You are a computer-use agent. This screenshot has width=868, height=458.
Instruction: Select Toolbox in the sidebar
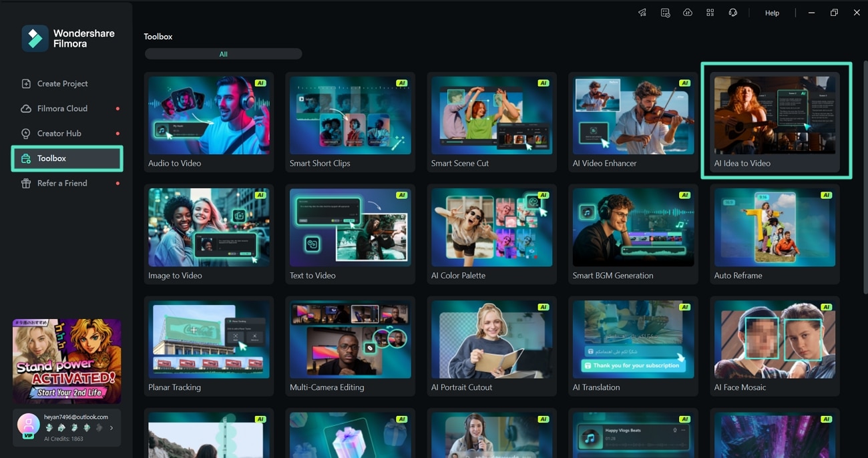(x=67, y=158)
